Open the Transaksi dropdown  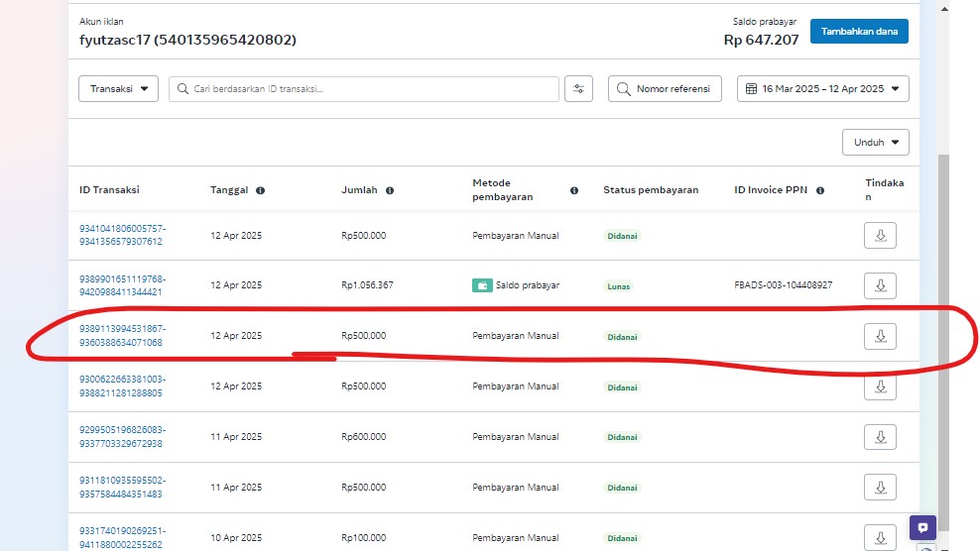coord(118,89)
